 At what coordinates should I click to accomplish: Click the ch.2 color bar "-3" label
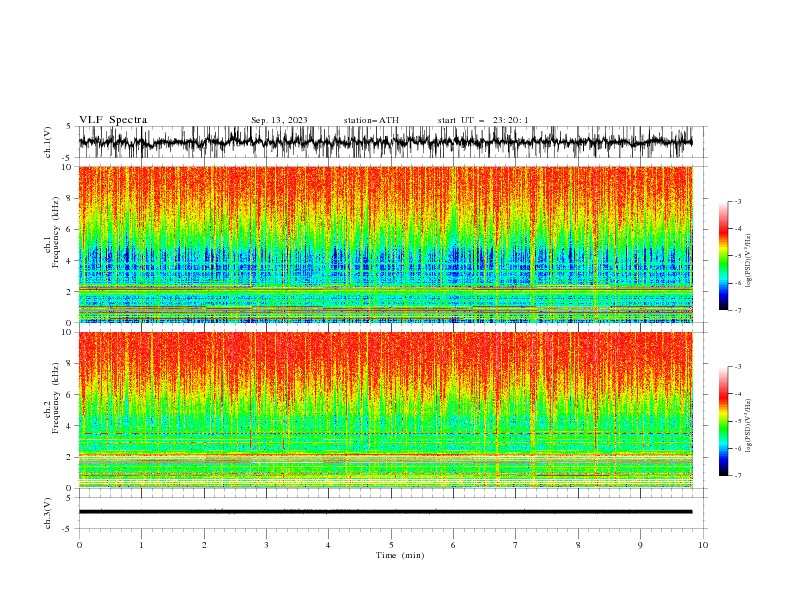coord(738,367)
